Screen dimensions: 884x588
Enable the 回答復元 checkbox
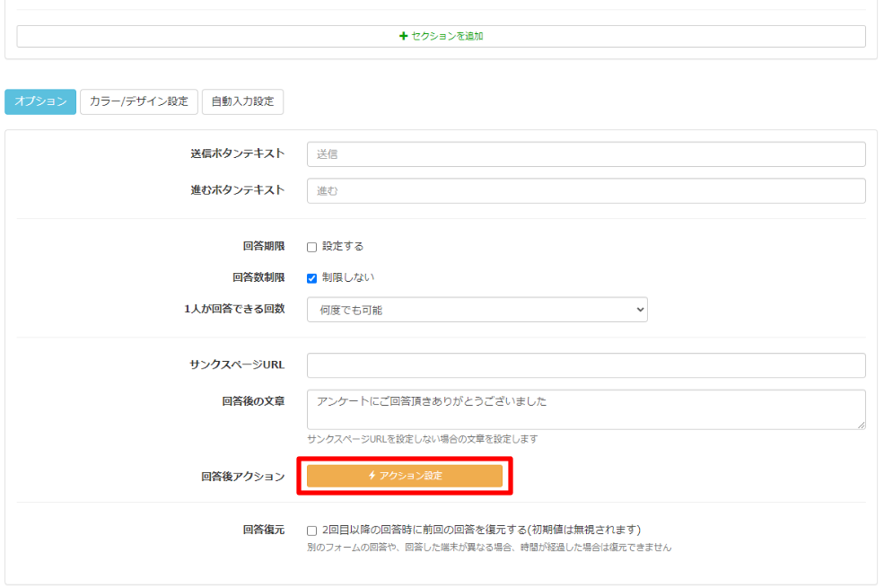pos(311,531)
